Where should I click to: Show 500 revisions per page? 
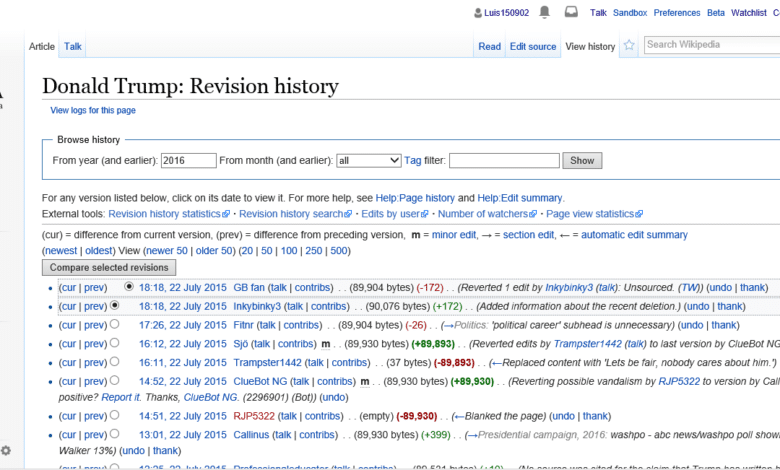(x=339, y=251)
